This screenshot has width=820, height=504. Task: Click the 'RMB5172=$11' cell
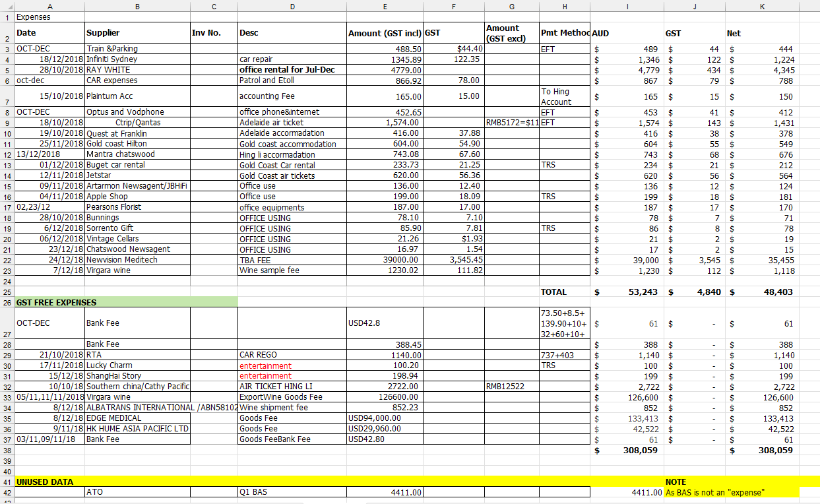click(x=511, y=123)
